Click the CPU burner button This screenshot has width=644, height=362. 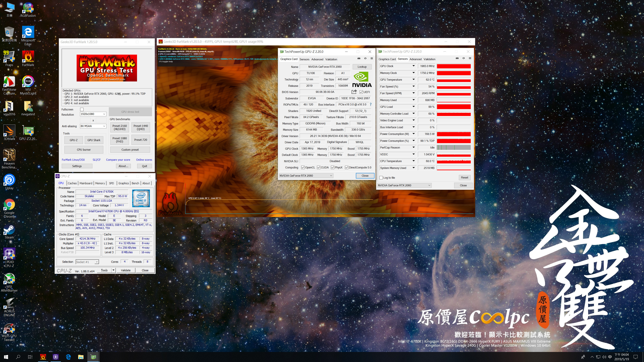84,150
